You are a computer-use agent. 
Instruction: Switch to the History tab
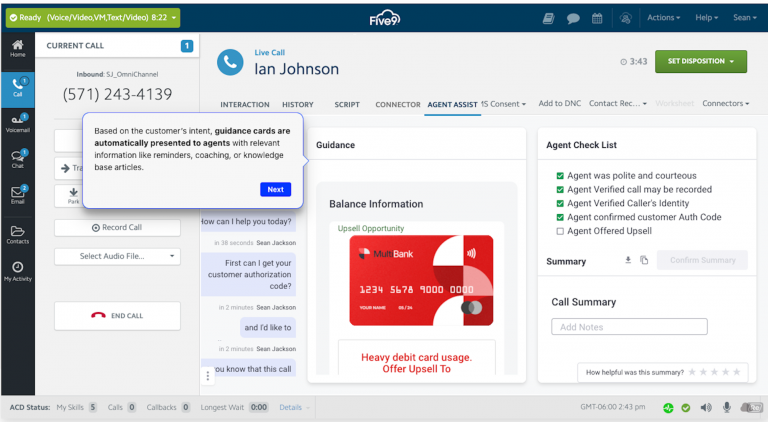(x=297, y=104)
